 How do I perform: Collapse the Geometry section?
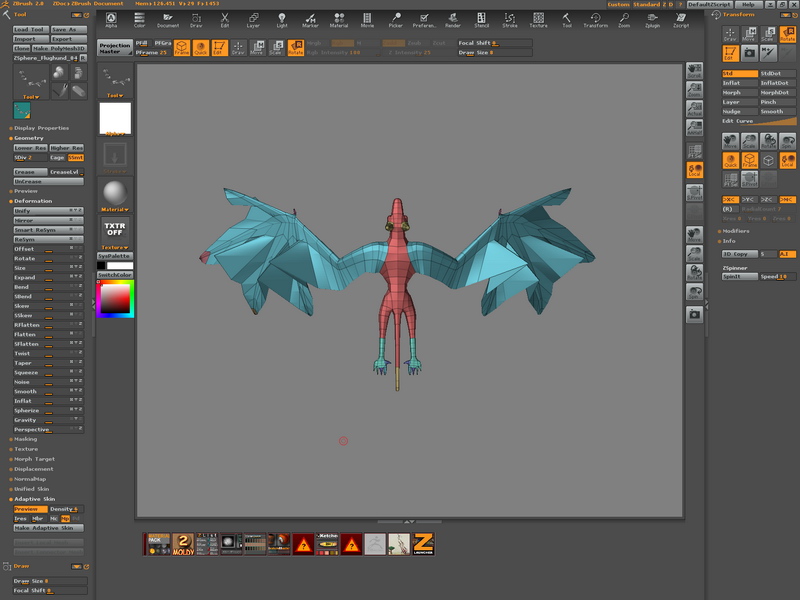tap(29, 138)
